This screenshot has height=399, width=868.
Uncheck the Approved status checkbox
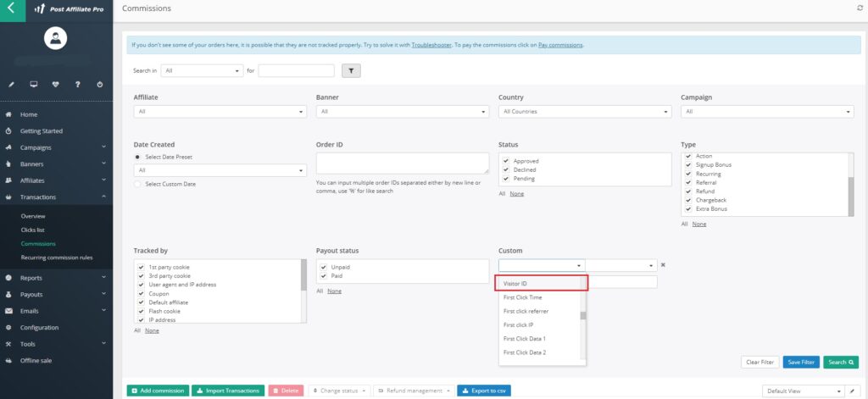506,160
